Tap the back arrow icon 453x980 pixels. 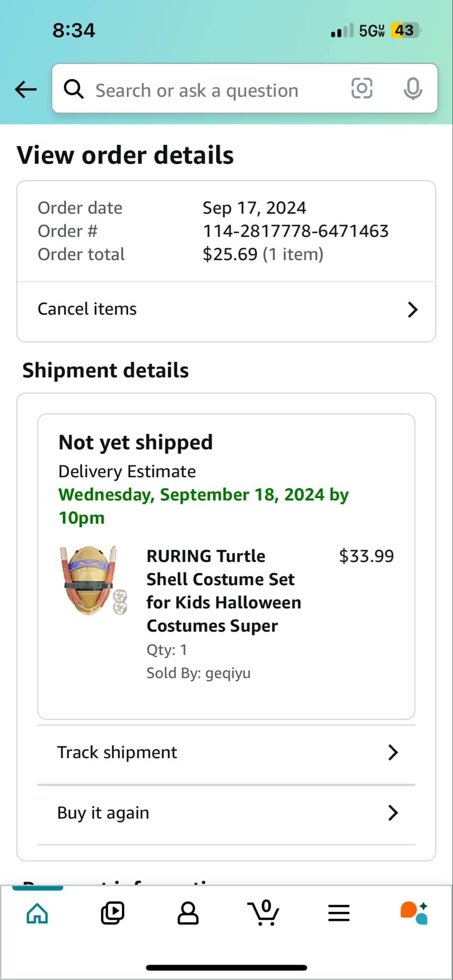pos(26,89)
